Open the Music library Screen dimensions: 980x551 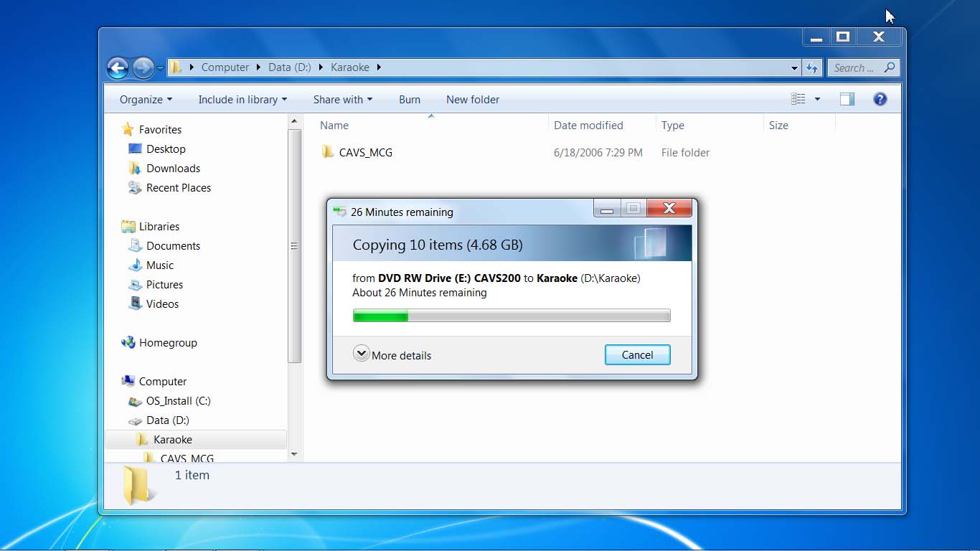coord(160,265)
